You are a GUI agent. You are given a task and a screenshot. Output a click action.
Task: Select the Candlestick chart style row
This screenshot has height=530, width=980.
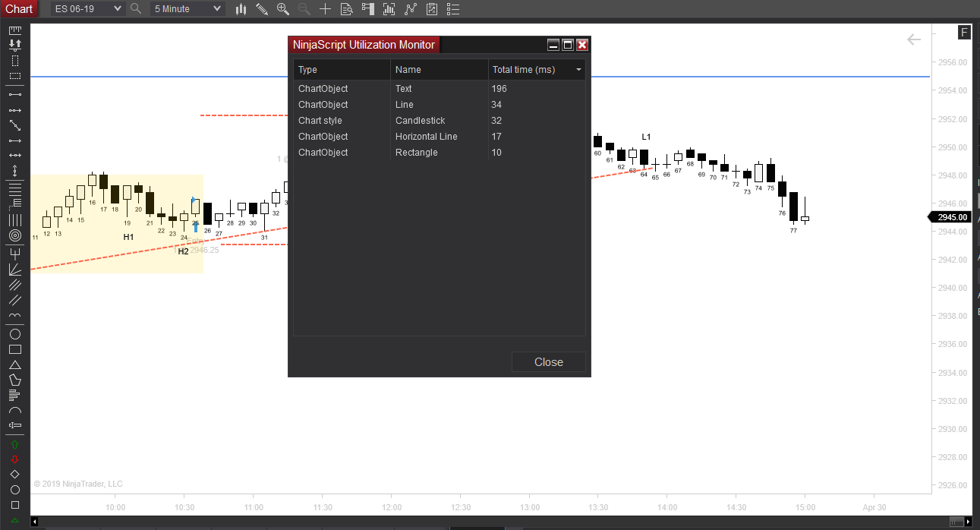pyautogui.click(x=440, y=121)
